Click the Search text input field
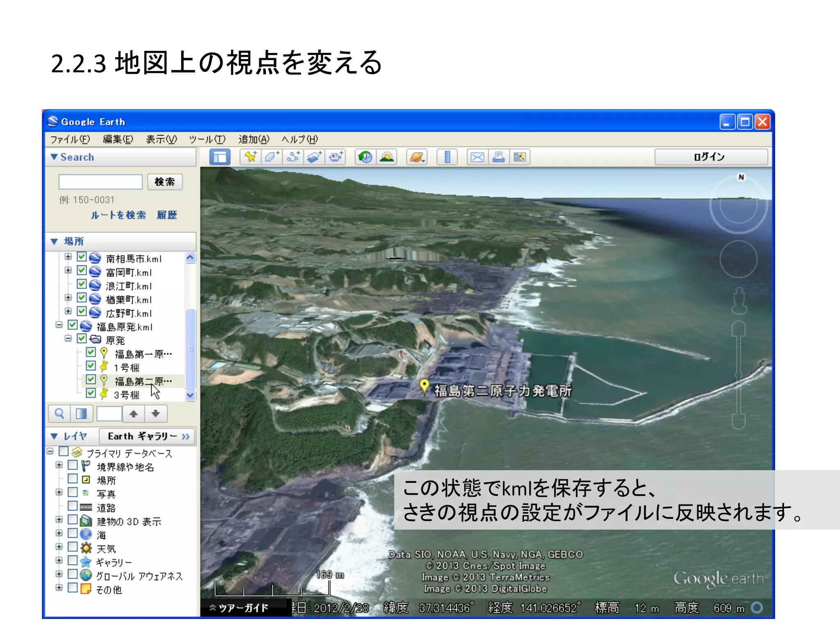The height and width of the screenshot is (630, 840). [x=100, y=182]
